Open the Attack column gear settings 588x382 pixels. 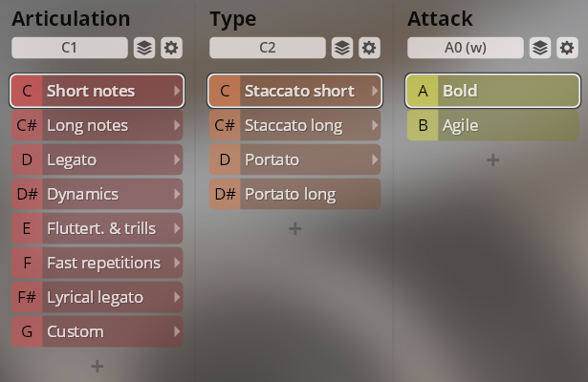(567, 48)
